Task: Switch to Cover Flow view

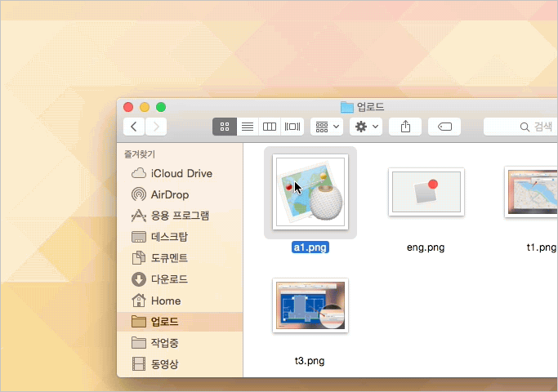Action: (292, 127)
